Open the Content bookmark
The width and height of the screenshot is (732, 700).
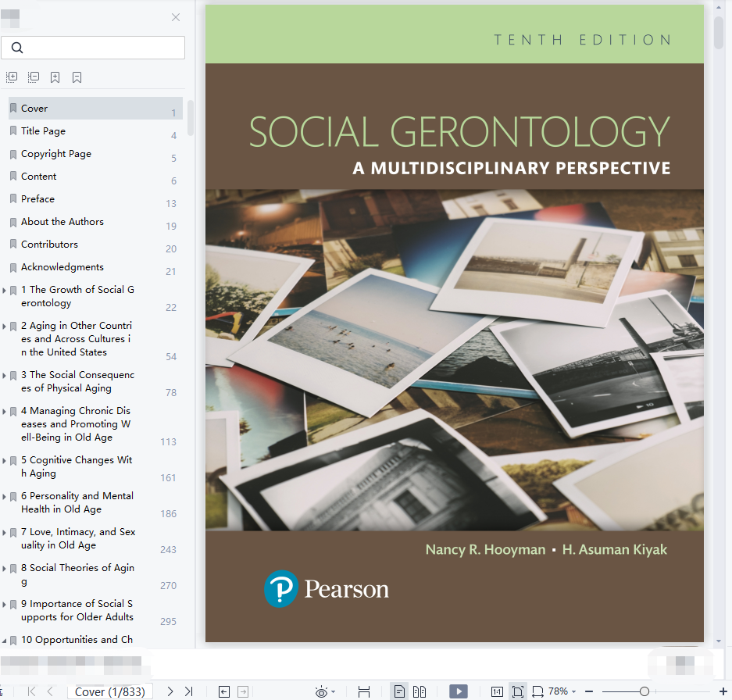[39, 177]
